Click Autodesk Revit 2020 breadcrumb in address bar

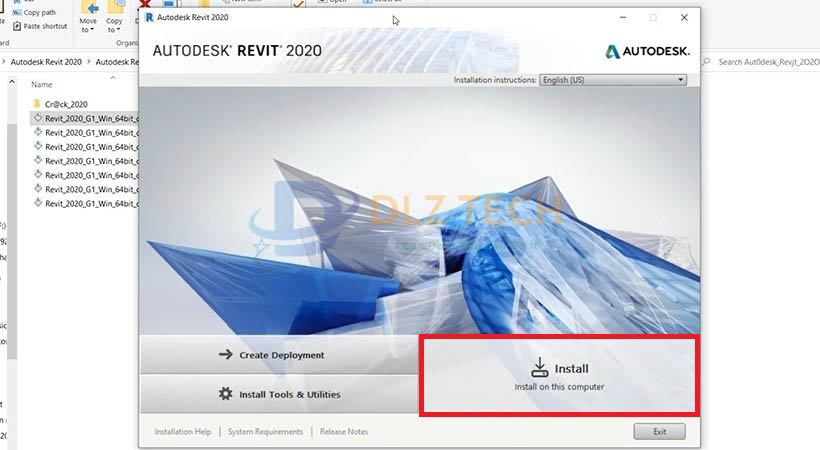tap(46, 62)
